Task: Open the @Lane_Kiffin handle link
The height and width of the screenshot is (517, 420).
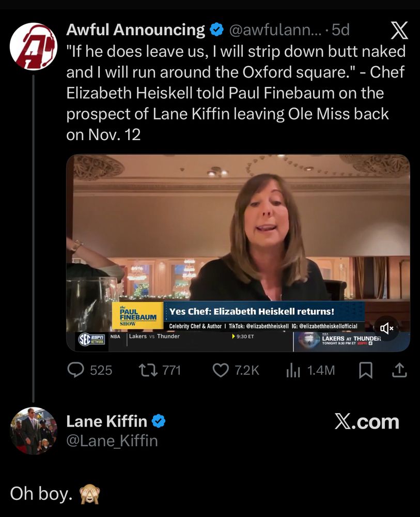Action: pyautogui.click(x=112, y=440)
